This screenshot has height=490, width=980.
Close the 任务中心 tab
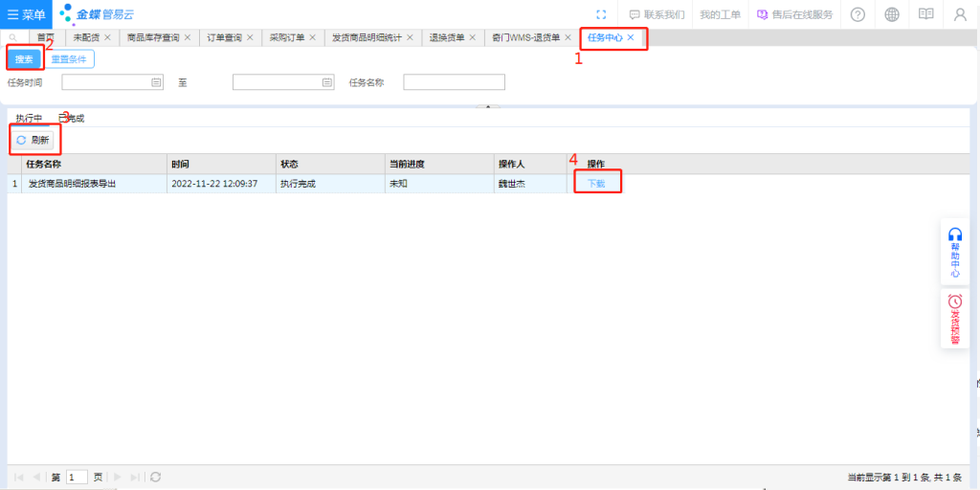[x=631, y=37]
